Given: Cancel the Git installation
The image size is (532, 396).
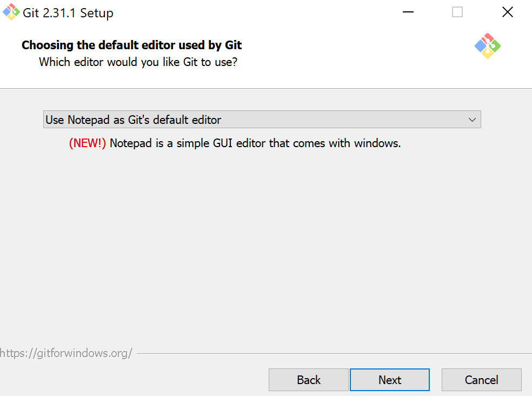Looking at the screenshot, I should tap(481, 380).
